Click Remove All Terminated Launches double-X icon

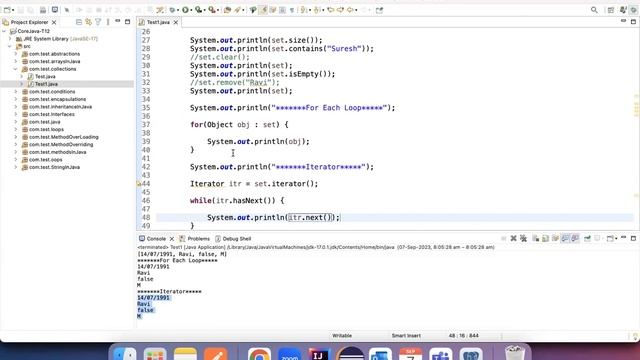coord(524,238)
